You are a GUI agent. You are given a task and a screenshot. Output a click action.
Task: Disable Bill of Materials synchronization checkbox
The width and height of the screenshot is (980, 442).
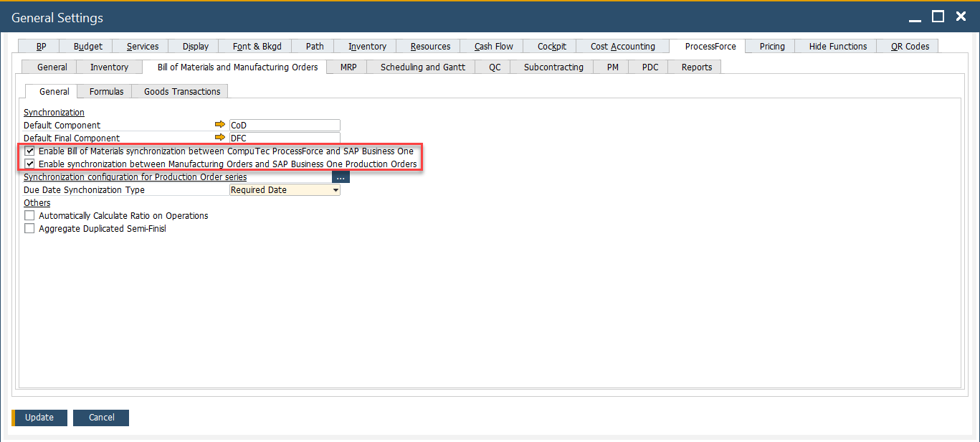[29, 151]
